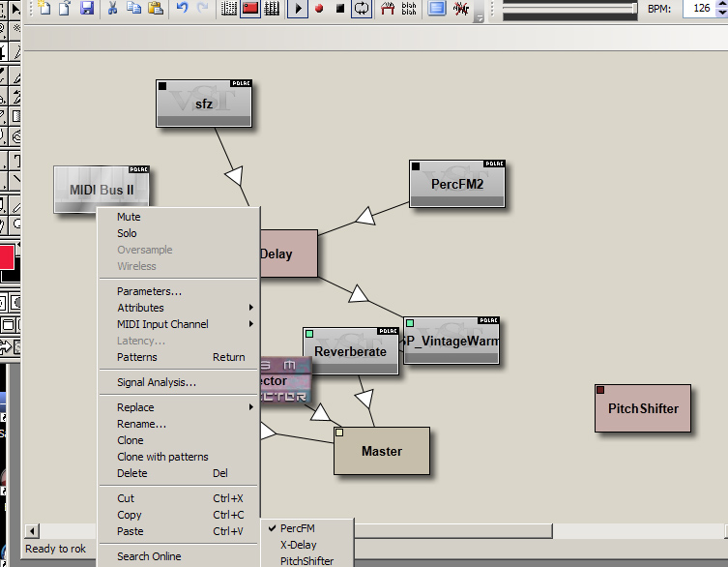Choose Signal Analysis from the context menu

[156, 382]
